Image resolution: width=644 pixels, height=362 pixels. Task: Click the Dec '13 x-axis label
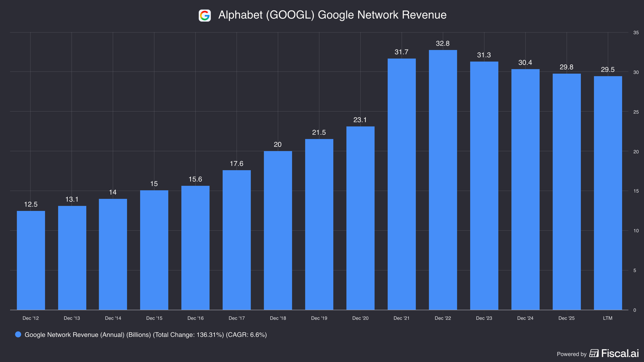72,318
